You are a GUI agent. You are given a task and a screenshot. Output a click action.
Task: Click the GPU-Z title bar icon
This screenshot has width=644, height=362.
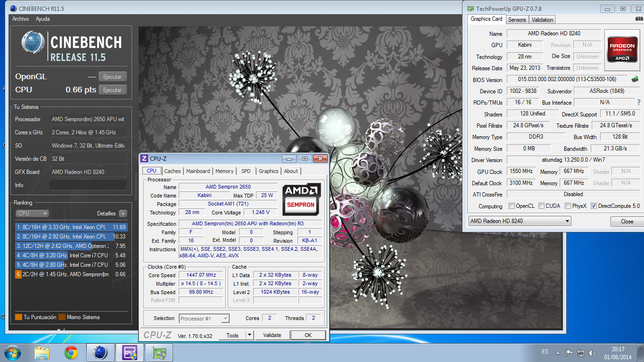470,8
